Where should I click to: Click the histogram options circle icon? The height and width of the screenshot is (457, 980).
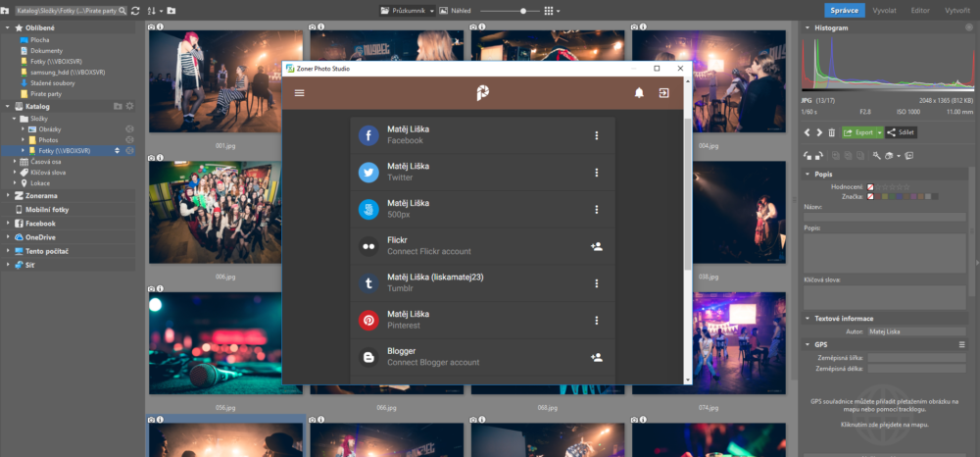(968, 28)
